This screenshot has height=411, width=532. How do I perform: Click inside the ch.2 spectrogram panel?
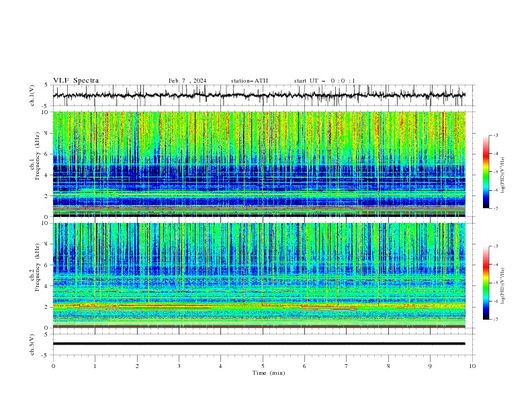click(259, 275)
